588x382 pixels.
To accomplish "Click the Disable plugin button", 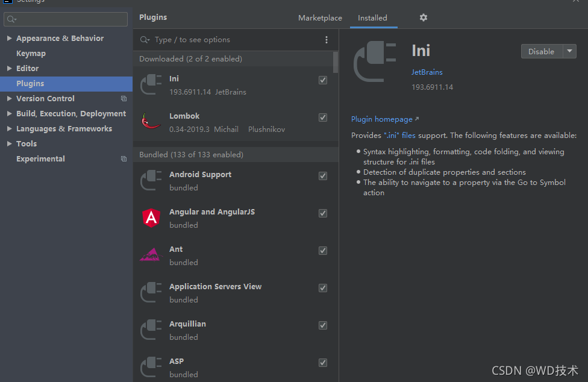I will click(x=542, y=51).
